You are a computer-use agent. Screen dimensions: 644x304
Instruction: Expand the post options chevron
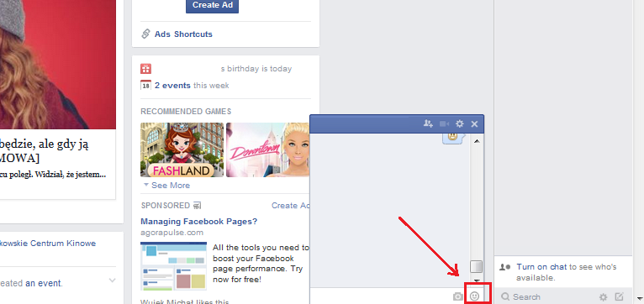click(x=112, y=280)
